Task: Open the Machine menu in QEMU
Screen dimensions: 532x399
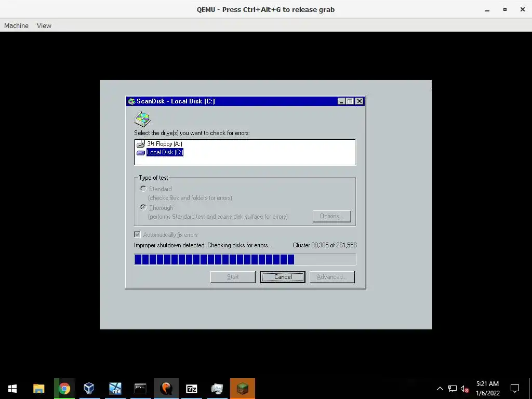Action: point(16,26)
